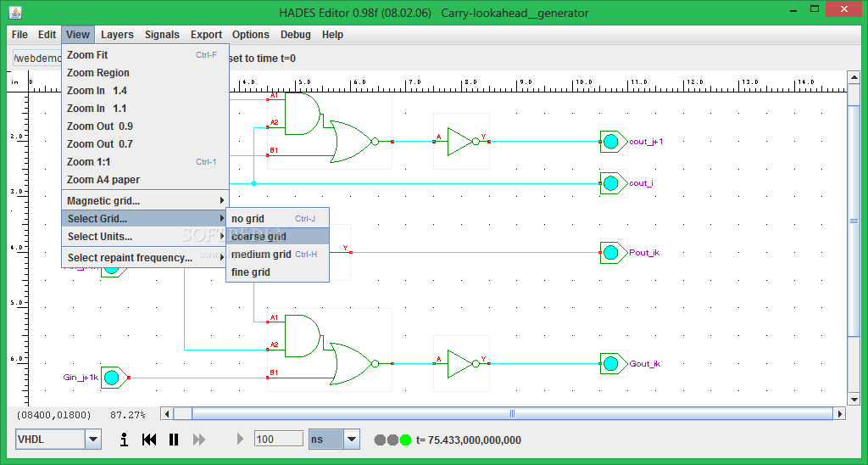Open the Signals menu

[x=162, y=34]
